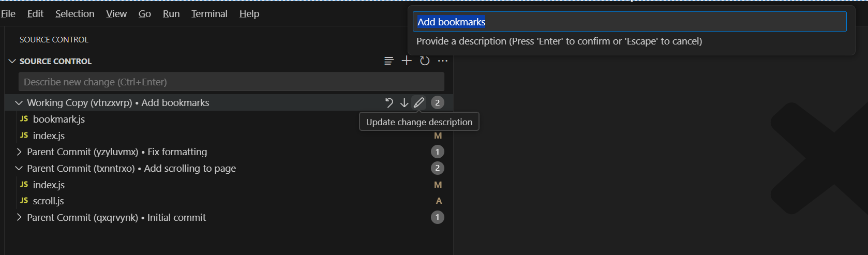
Task: Click the squash down-arrow icon on Working Copy
Action: (x=404, y=102)
